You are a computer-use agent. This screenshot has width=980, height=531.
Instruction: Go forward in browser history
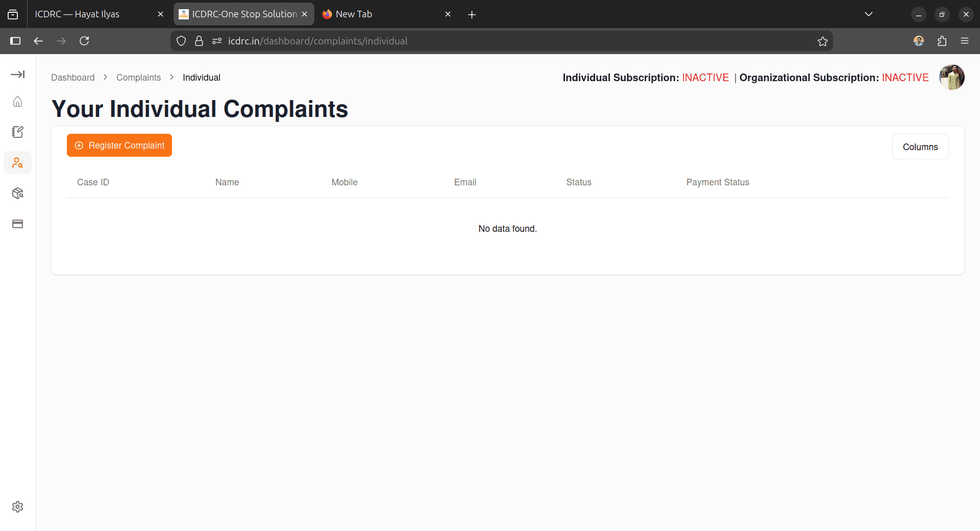(x=61, y=41)
